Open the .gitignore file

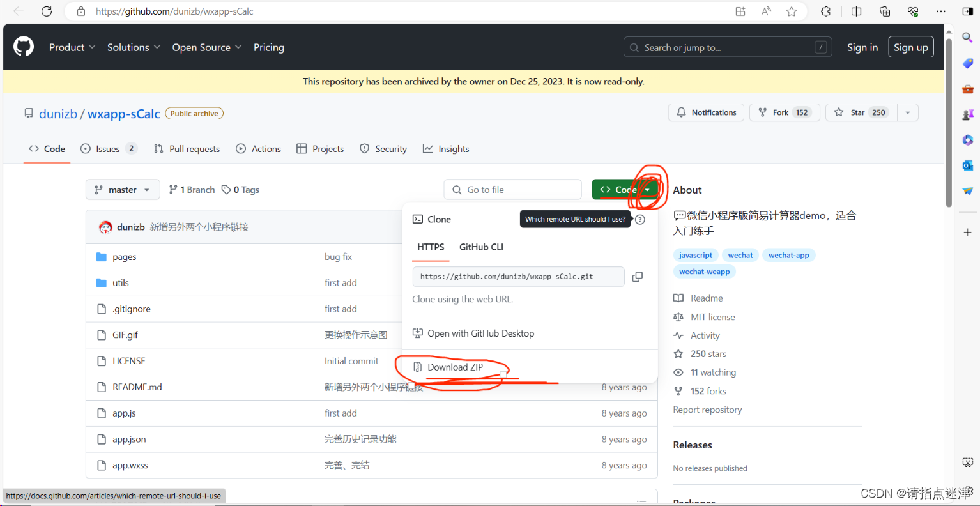click(x=132, y=309)
